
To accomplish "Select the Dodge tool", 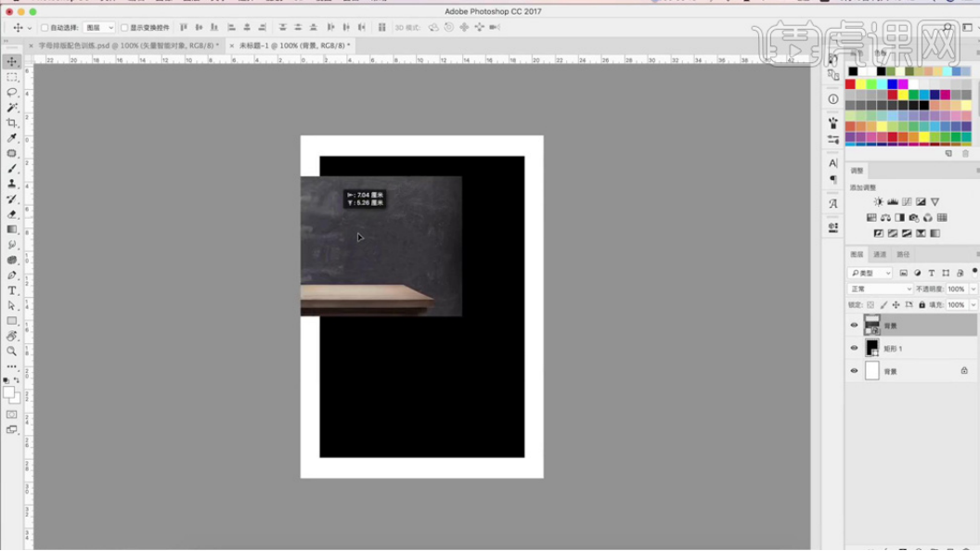I will 12,260.
